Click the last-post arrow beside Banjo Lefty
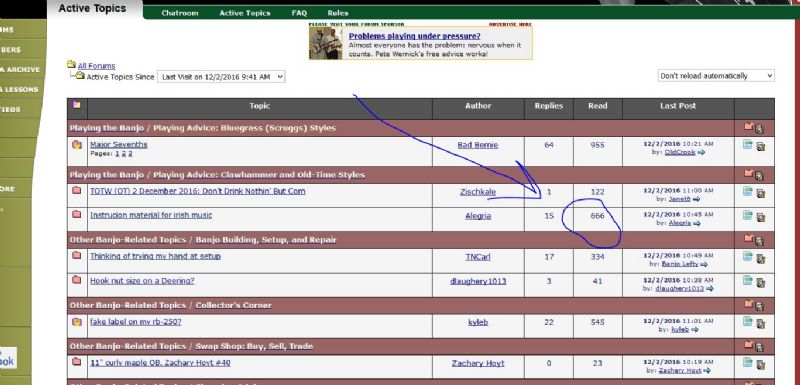This screenshot has width=800, height=385. click(x=704, y=264)
